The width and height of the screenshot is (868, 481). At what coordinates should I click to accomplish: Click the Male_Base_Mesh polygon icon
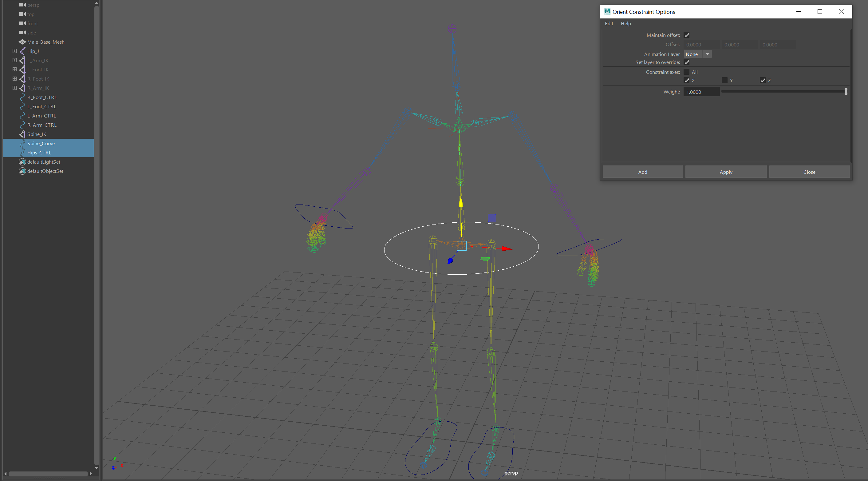(x=22, y=42)
